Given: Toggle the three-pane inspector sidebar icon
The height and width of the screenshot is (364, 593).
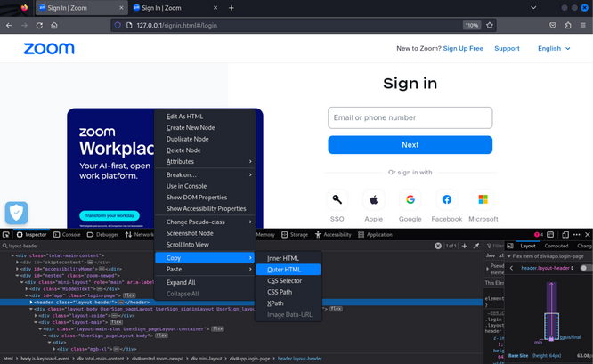Looking at the screenshot, I should 510,246.
